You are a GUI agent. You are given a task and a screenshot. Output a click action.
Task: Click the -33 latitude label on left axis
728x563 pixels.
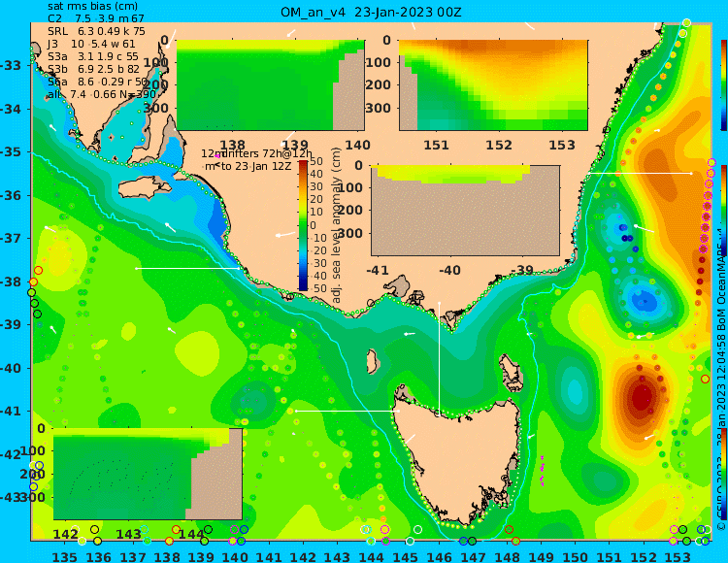(11, 65)
